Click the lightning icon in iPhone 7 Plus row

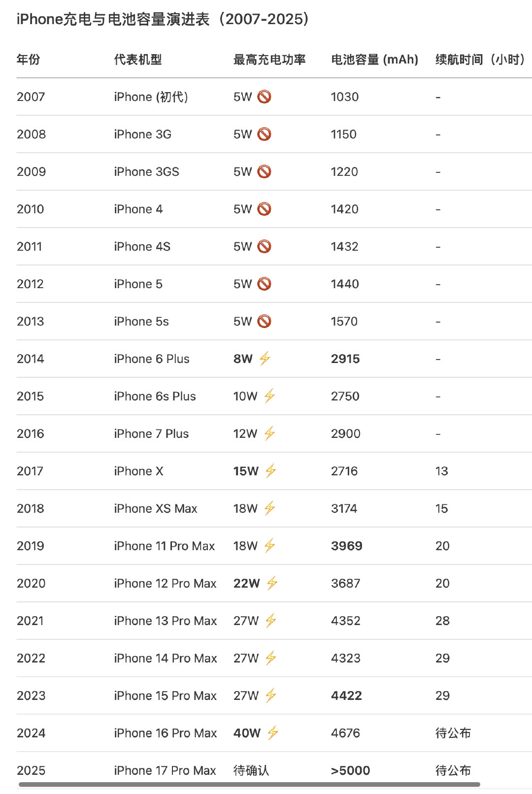pos(269,433)
